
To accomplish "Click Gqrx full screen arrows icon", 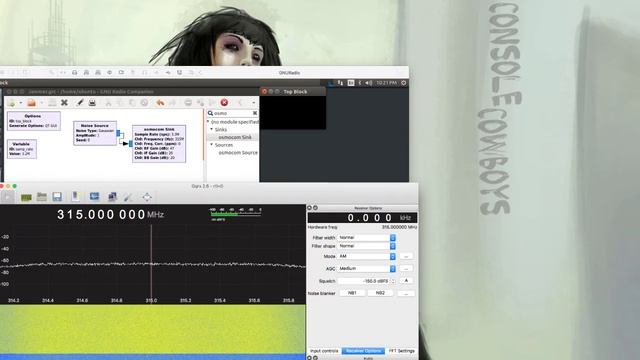I will pos(147,197).
